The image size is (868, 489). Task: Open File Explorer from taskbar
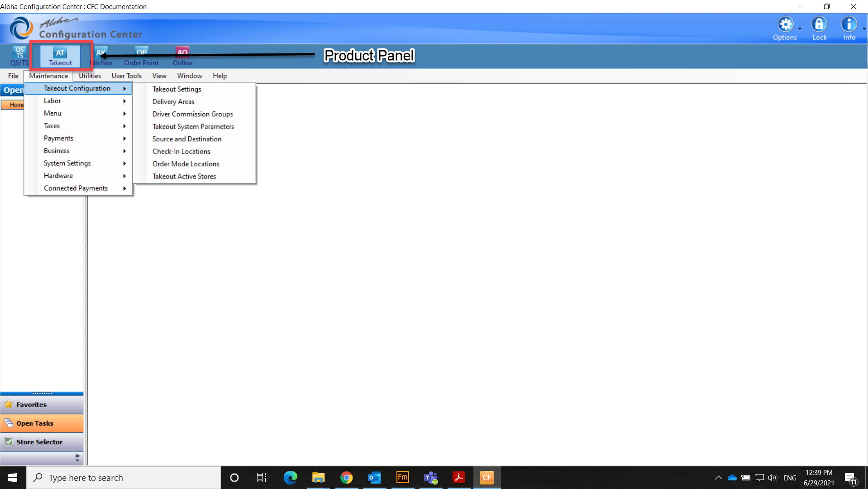tap(318, 478)
